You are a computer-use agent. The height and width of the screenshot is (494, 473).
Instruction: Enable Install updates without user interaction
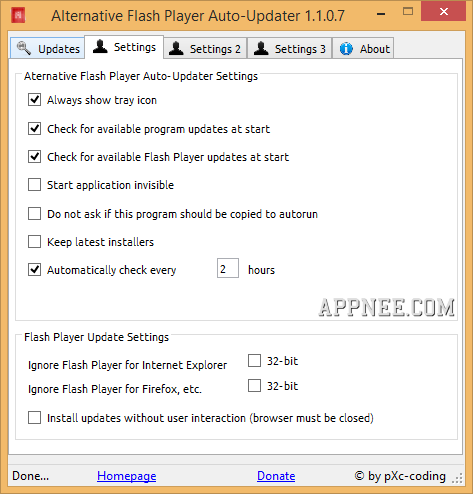pos(35,418)
